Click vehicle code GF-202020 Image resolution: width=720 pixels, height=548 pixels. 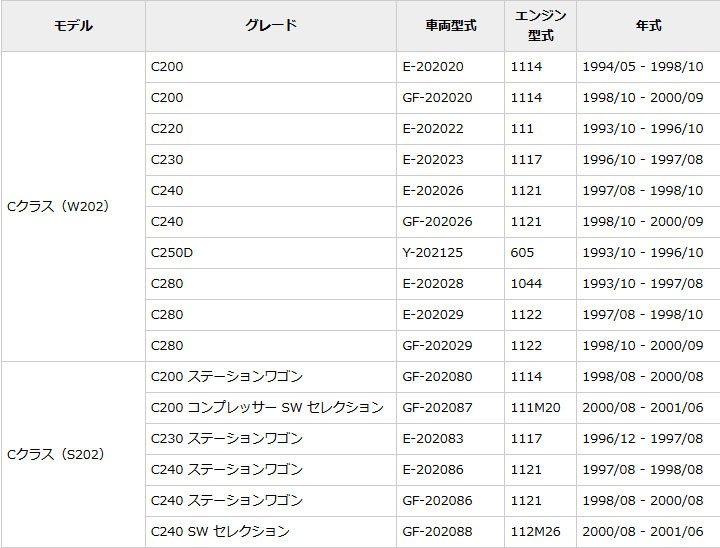point(437,98)
